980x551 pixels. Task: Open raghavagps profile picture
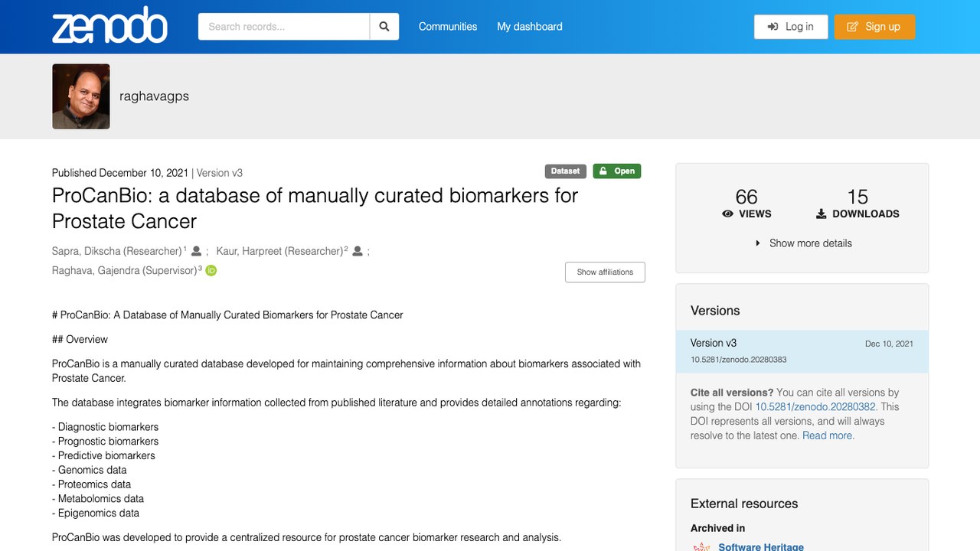[81, 96]
